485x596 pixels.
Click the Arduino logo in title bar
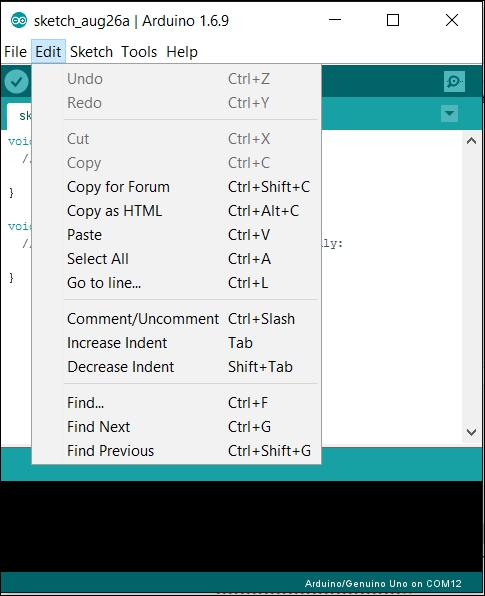pyautogui.click(x=19, y=20)
